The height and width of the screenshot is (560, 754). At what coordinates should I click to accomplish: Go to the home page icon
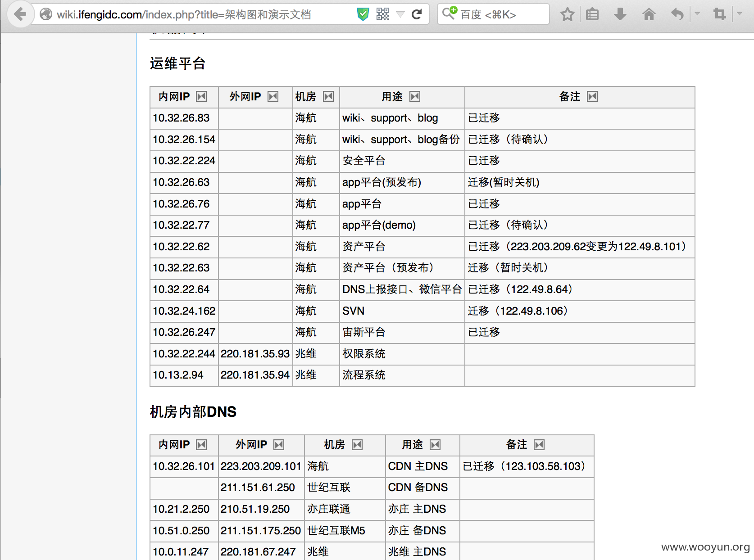tap(649, 14)
